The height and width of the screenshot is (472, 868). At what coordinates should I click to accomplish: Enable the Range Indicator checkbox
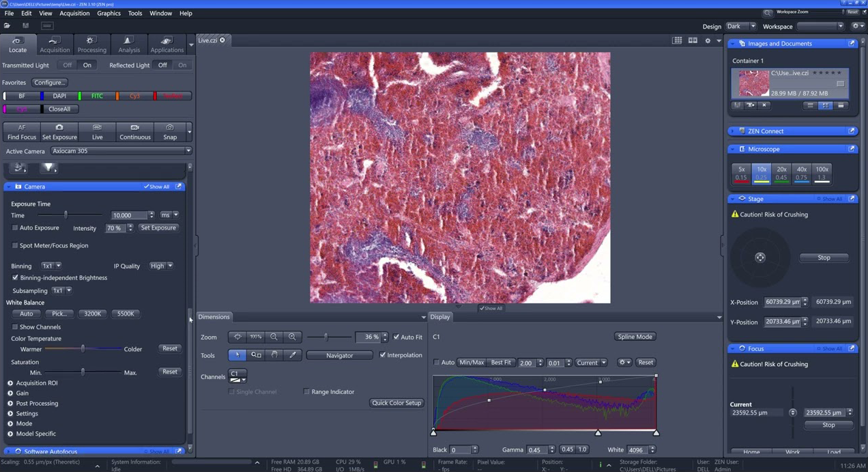click(x=306, y=392)
